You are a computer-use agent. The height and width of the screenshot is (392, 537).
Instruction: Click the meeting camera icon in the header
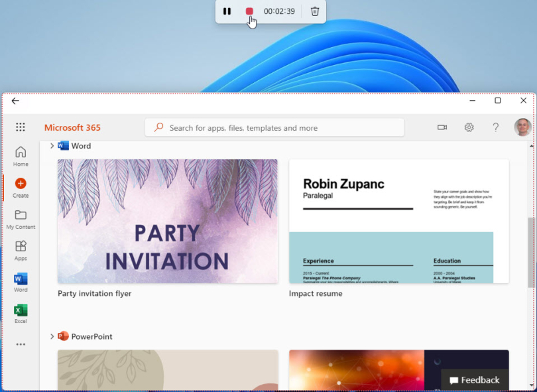coord(442,127)
